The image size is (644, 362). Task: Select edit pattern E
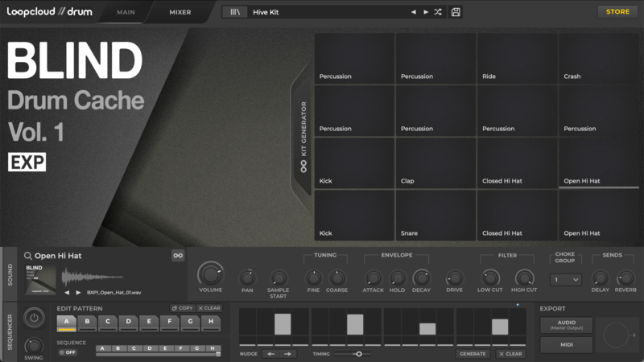(149, 323)
